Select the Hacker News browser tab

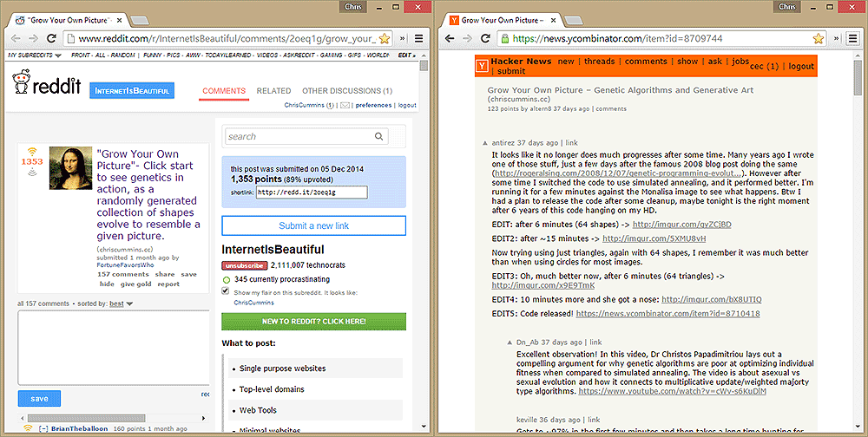503,21
